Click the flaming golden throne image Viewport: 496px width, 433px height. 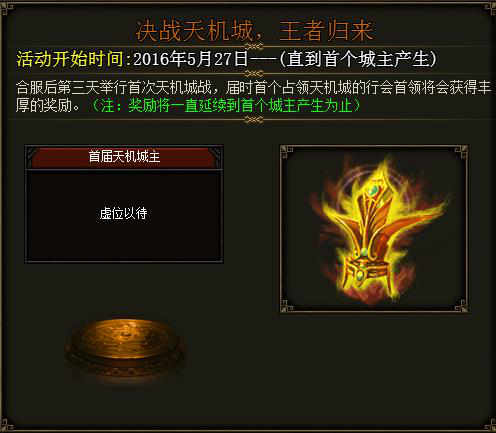[x=378, y=230]
